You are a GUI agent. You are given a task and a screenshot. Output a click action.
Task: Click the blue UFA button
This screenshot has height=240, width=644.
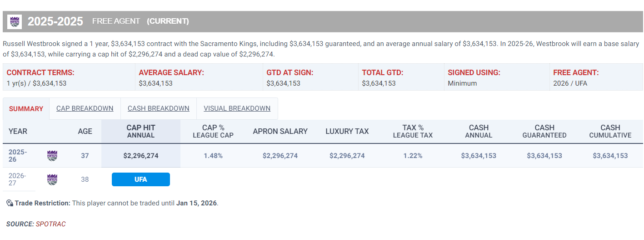140,179
